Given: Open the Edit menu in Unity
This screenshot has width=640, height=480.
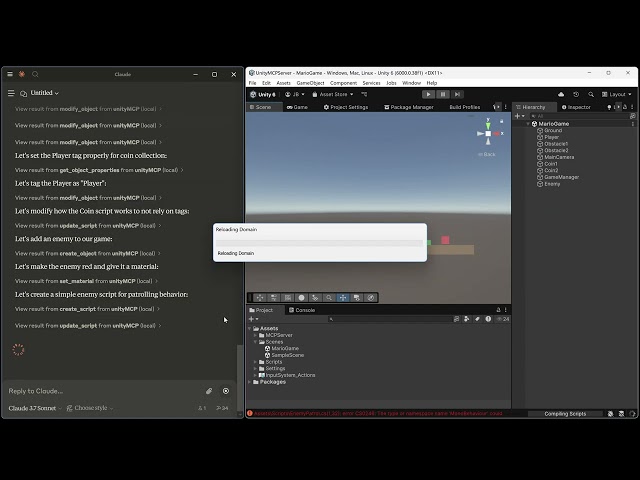Looking at the screenshot, I should 267,83.
